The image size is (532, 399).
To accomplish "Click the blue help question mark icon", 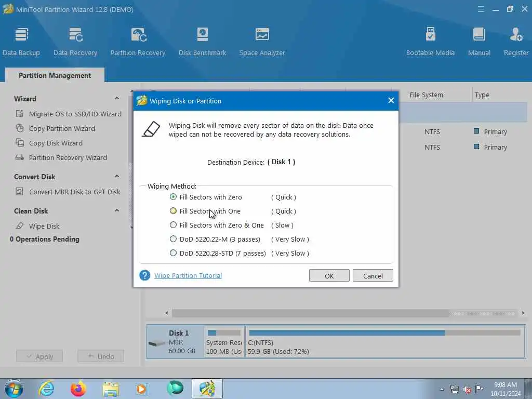I will 144,275.
